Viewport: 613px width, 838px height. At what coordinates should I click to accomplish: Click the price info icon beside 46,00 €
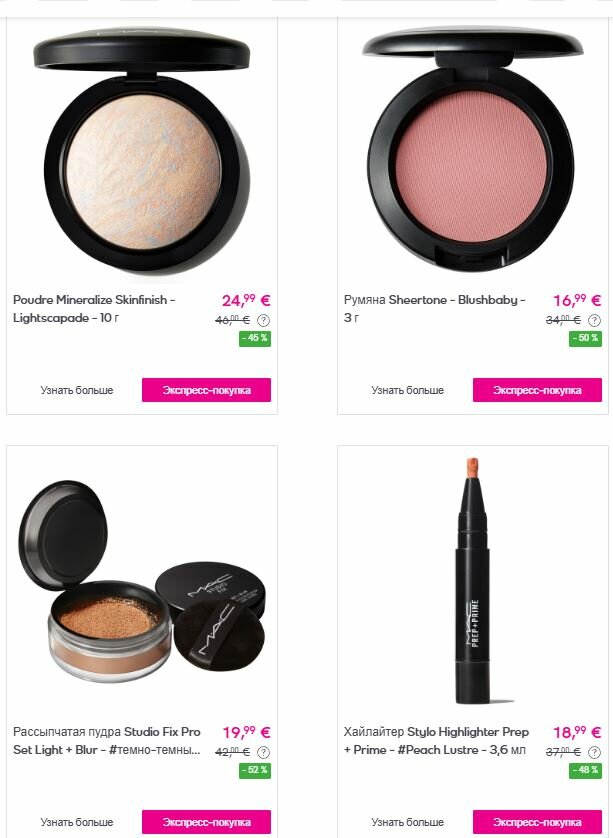tap(263, 320)
